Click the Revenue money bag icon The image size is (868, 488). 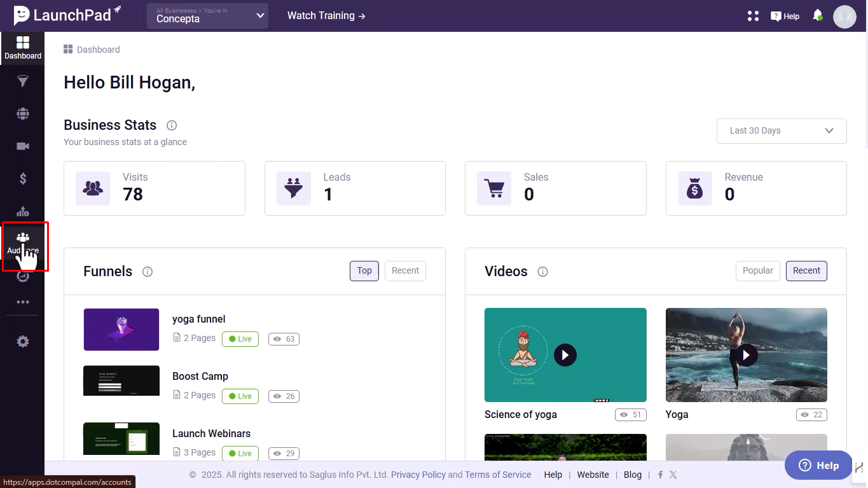(x=695, y=188)
